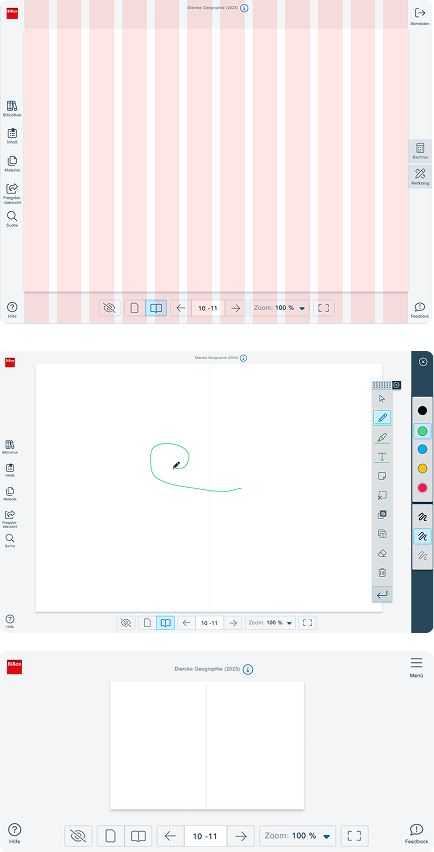Image resolution: width=434 pixels, height=852 pixels.
Task: Select the highlighted pen tool in drawing toolbar
Action: point(382,418)
